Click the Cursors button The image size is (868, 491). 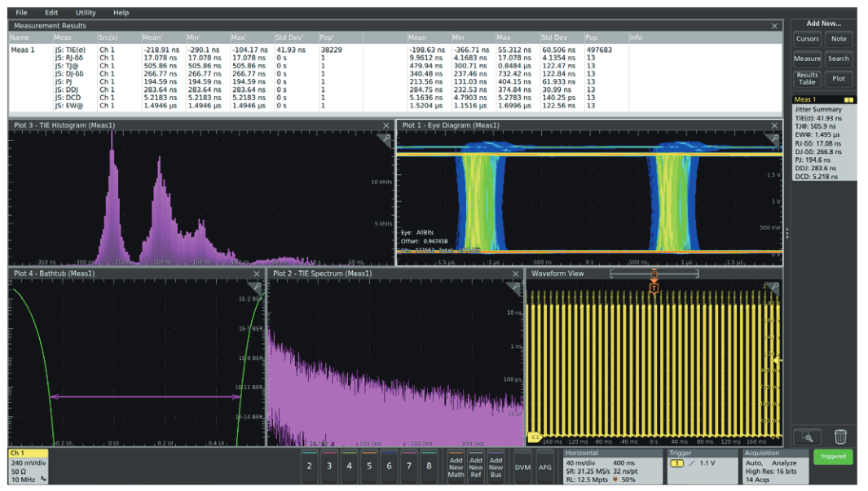point(807,39)
